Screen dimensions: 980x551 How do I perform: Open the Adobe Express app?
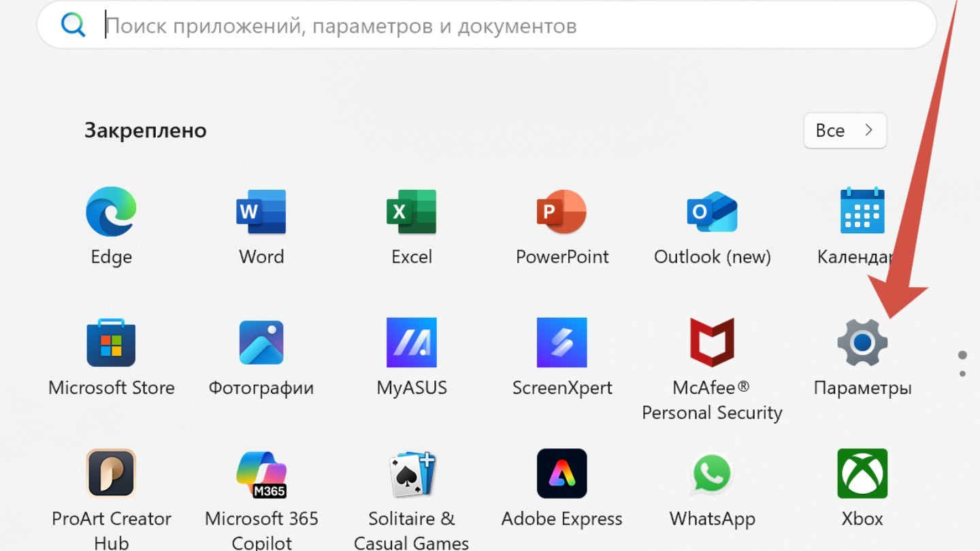(562, 473)
